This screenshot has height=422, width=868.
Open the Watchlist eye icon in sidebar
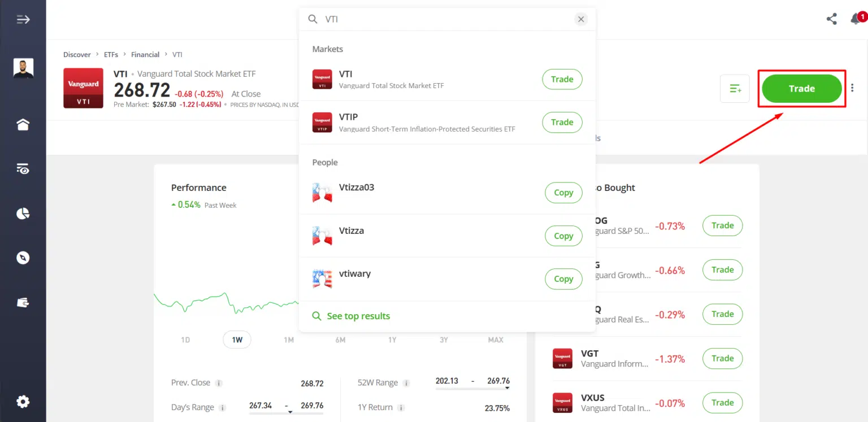(23, 168)
